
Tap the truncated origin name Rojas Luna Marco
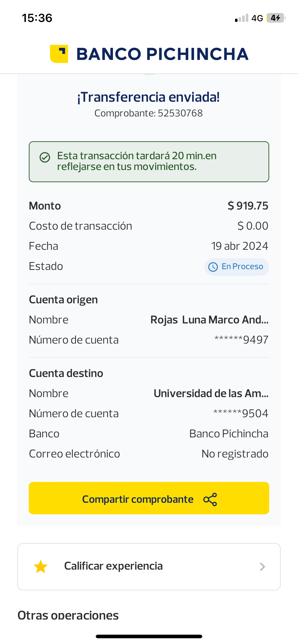point(209,320)
